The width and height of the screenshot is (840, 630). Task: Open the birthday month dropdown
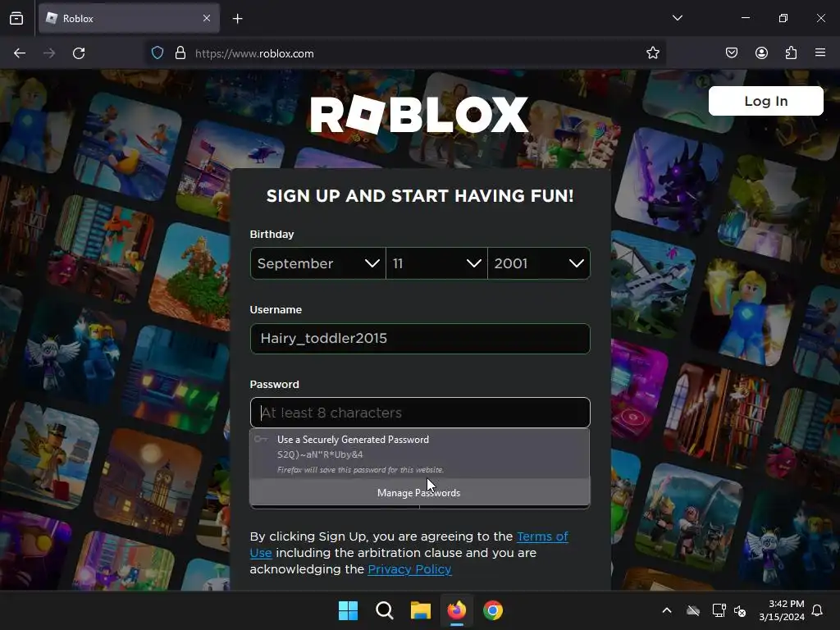click(x=317, y=263)
